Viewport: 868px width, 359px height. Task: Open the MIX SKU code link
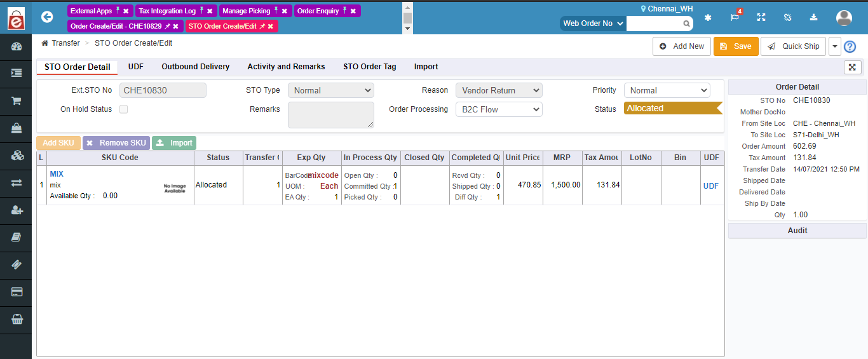tap(57, 174)
